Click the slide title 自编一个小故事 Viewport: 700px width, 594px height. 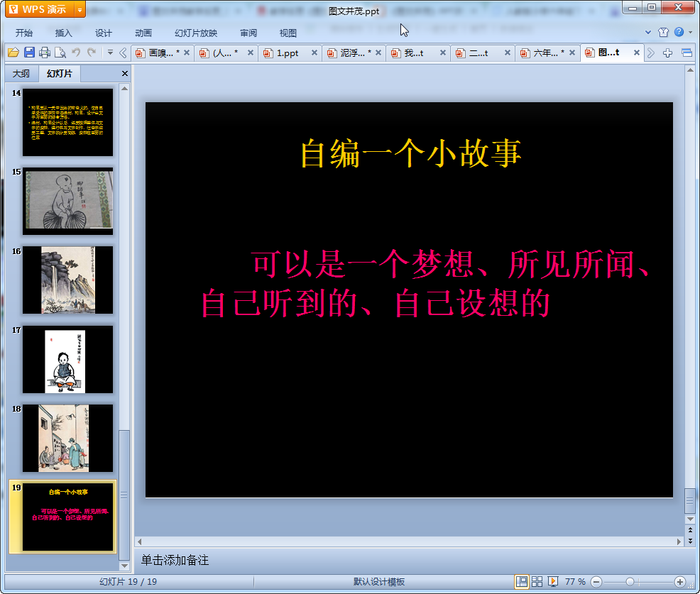411,153
